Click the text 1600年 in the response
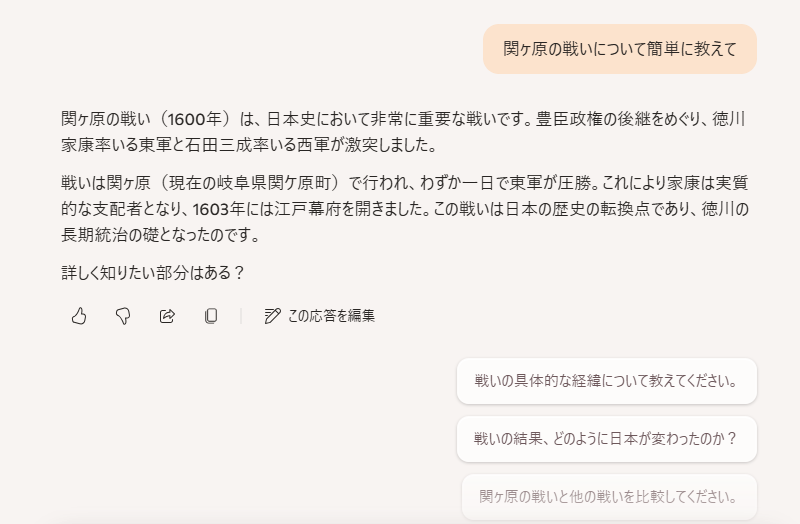The image size is (800, 524). click(194, 119)
